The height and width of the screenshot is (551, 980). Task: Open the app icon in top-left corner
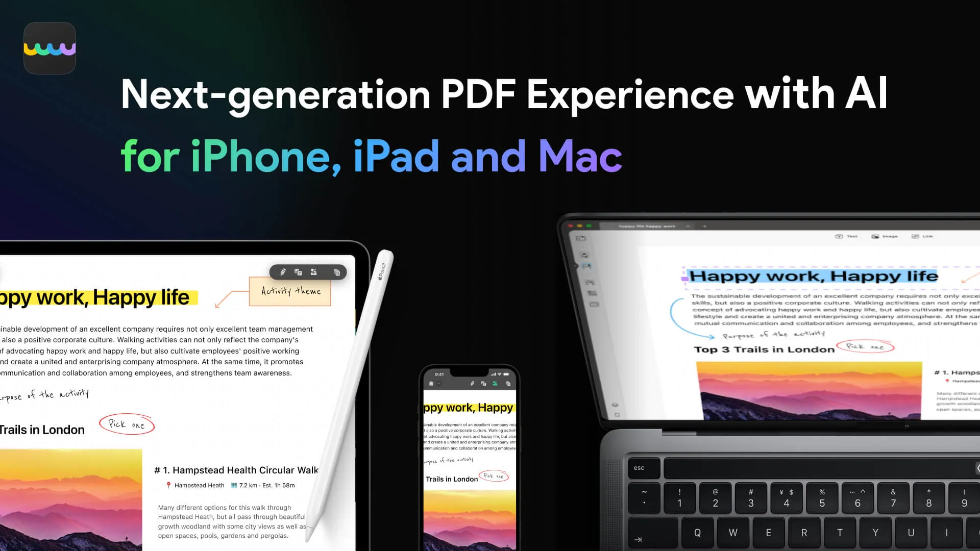pos(49,48)
